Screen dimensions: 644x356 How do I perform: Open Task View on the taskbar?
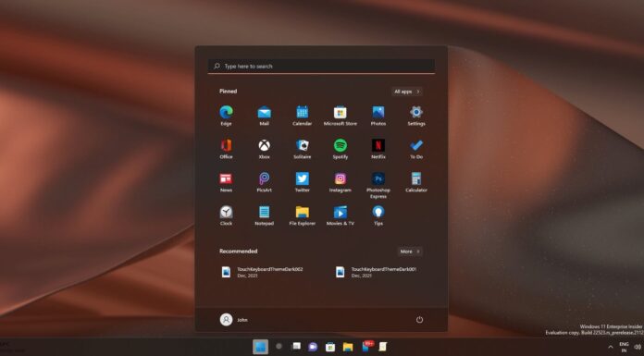tap(296, 347)
